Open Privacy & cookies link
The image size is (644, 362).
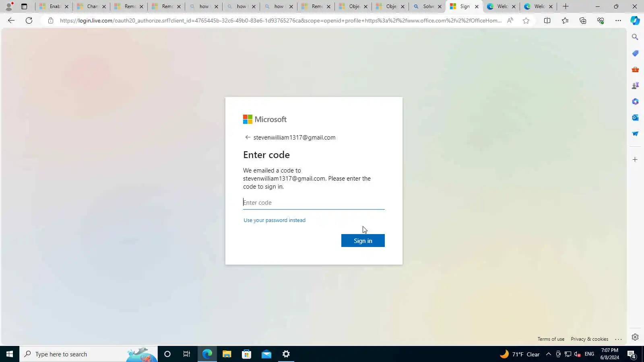pos(589,339)
